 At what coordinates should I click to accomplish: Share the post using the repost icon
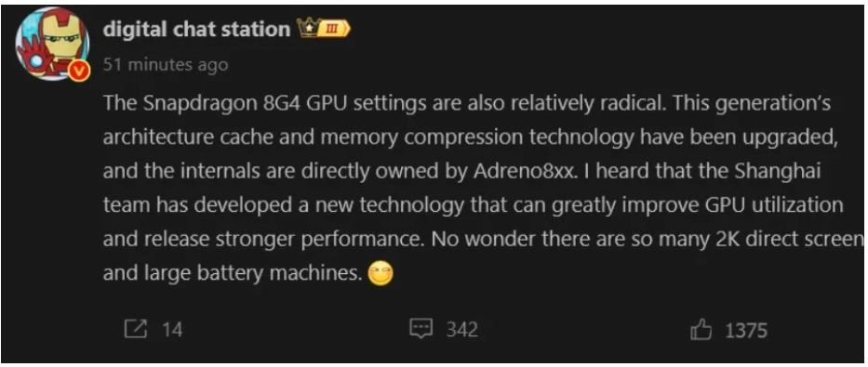136,330
